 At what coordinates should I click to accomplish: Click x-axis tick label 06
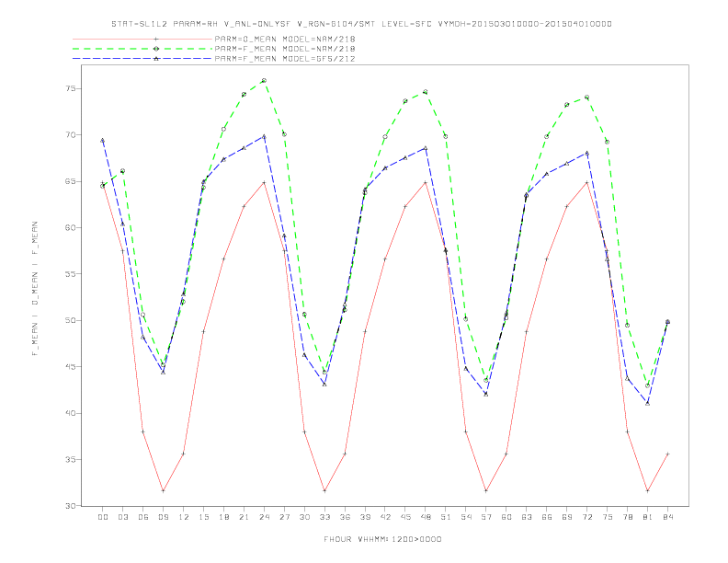[143, 517]
